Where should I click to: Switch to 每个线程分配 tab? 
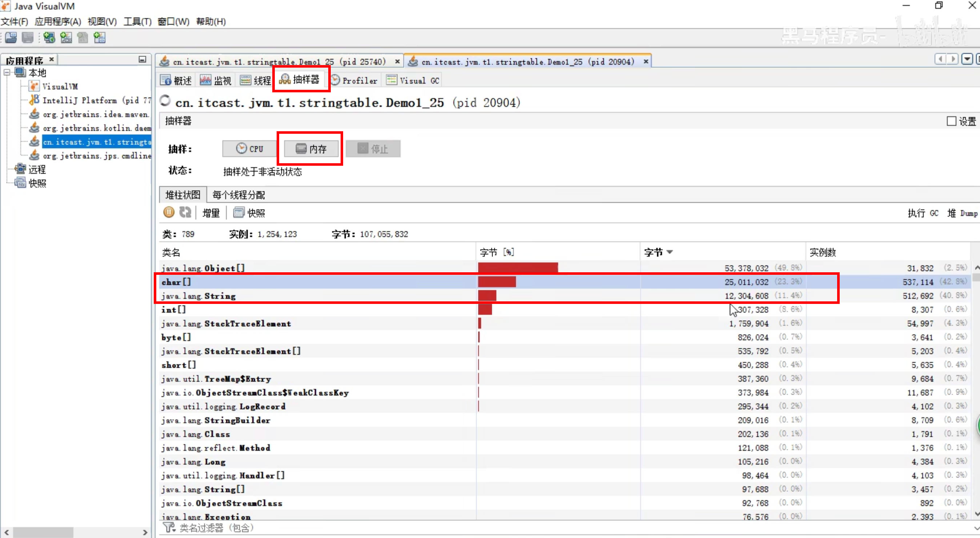pos(238,195)
